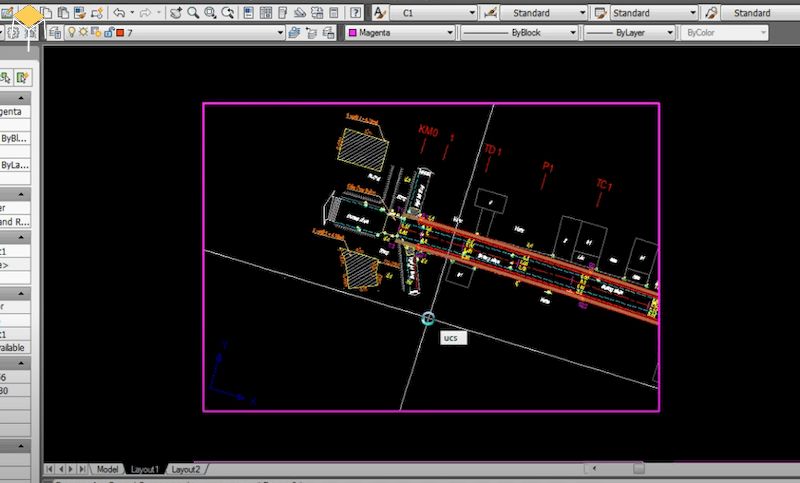Open the QuickCalc calculator icon
The width and height of the screenshot is (800, 483).
pos(334,12)
